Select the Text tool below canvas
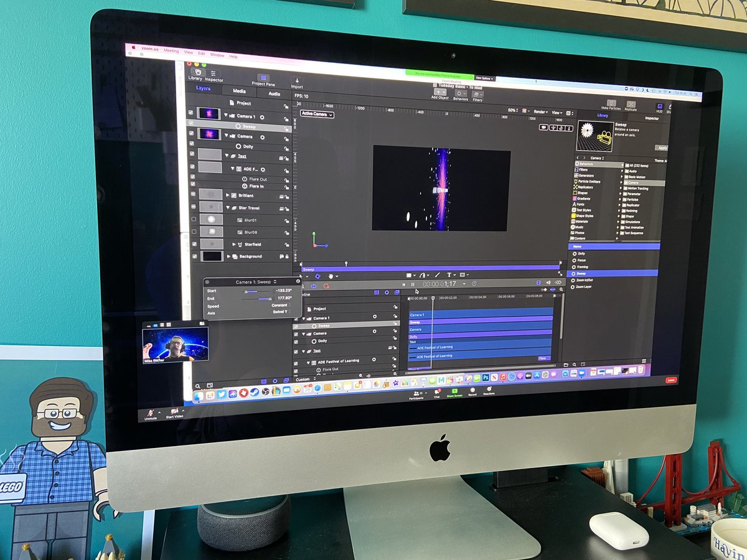 448,274
